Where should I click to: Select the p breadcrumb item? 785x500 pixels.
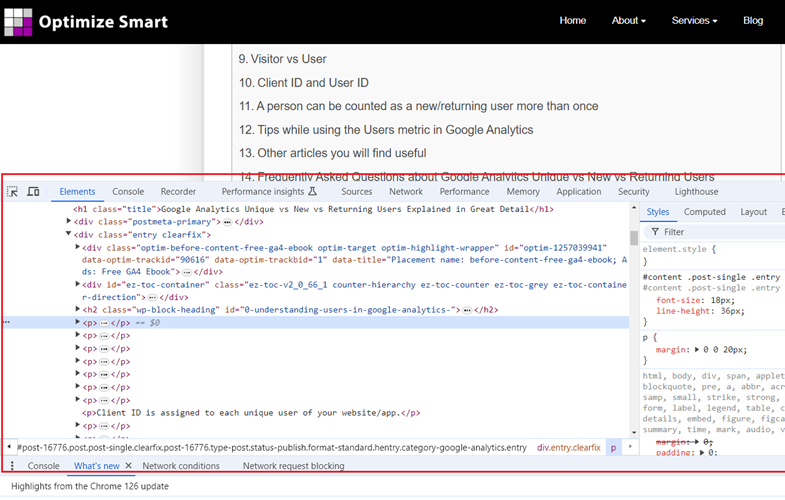tap(613, 447)
